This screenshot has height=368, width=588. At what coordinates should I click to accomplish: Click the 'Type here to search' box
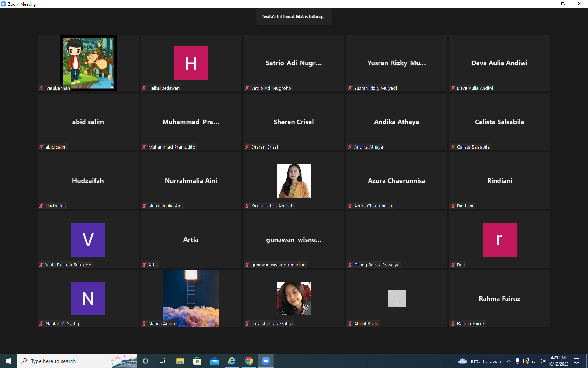click(77, 361)
